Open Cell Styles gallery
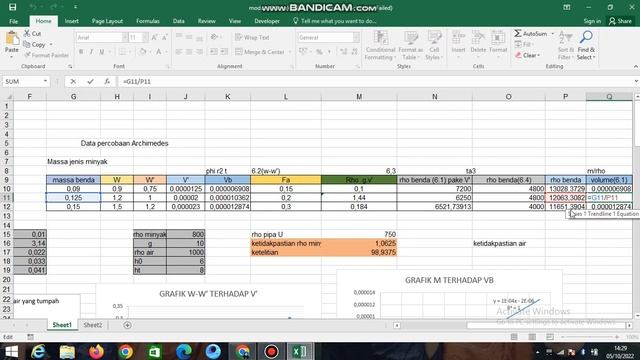640x360 pixels. [x=434, y=46]
